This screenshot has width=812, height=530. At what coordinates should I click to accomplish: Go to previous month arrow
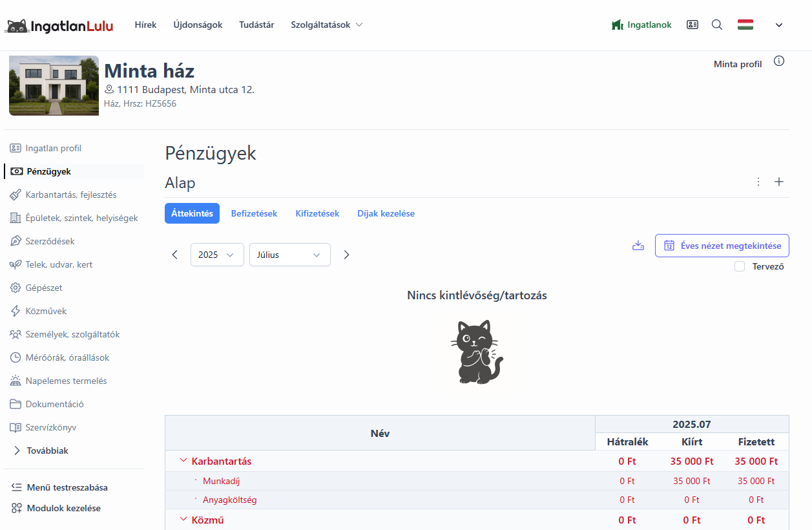coord(174,255)
